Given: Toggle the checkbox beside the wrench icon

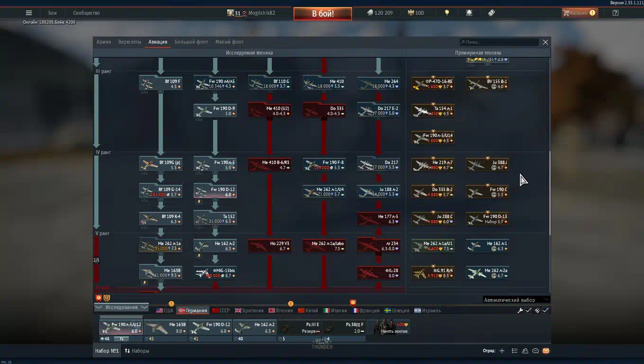Looking at the screenshot, I should click(528, 310).
